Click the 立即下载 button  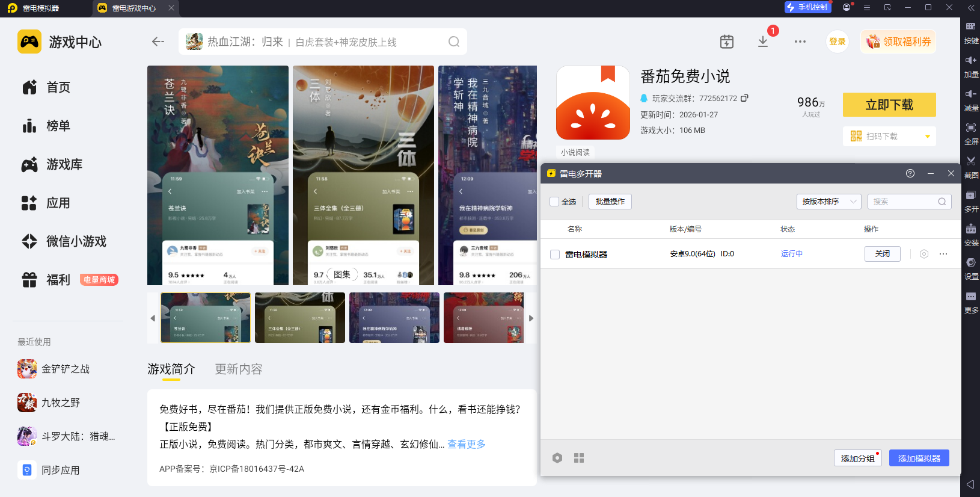pos(889,105)
